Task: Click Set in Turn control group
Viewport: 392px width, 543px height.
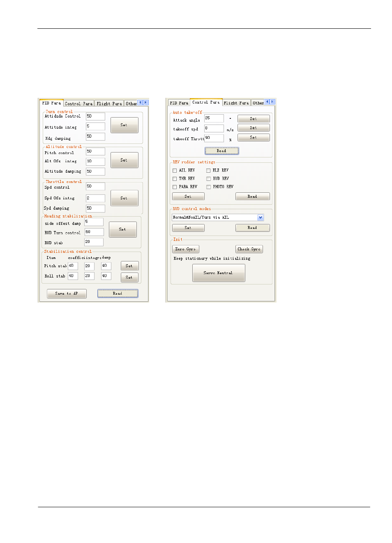Action: (124, 125)
